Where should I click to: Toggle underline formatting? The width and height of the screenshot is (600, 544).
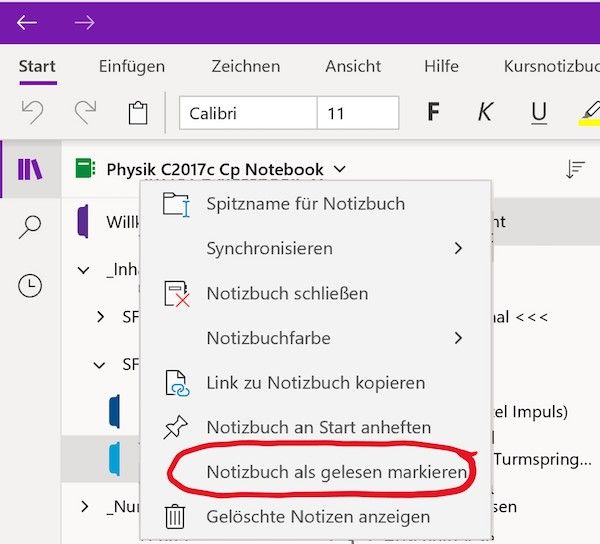pos(539,112)
